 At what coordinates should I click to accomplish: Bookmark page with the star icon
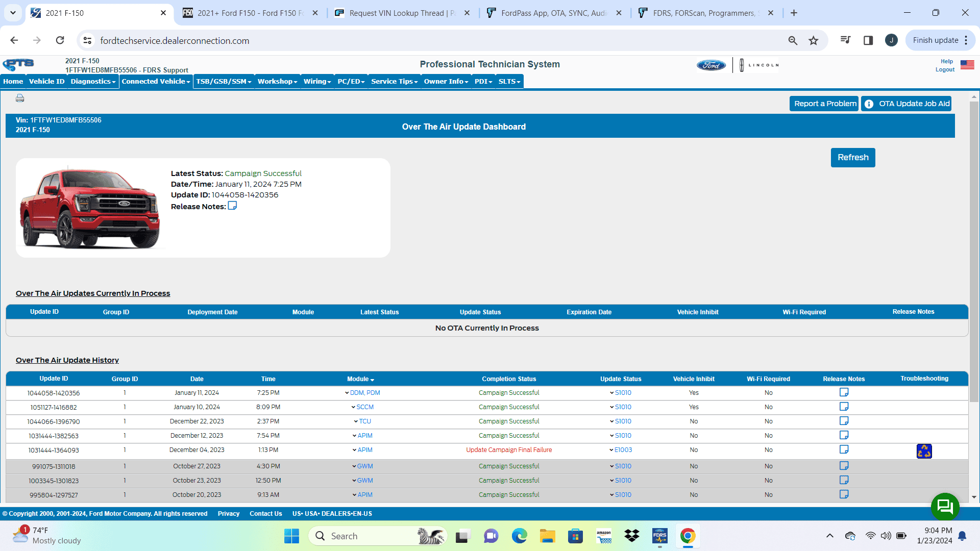[814, 40]
